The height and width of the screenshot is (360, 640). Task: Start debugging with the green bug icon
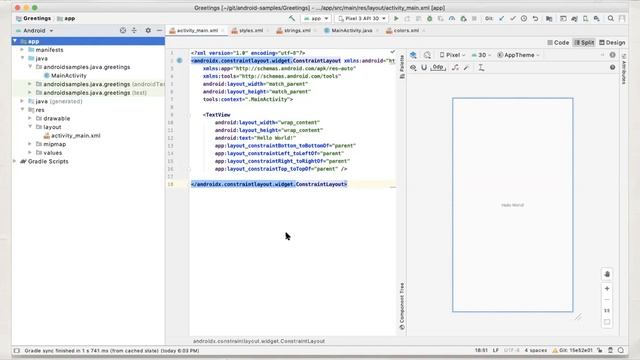[x=429, y=18]
